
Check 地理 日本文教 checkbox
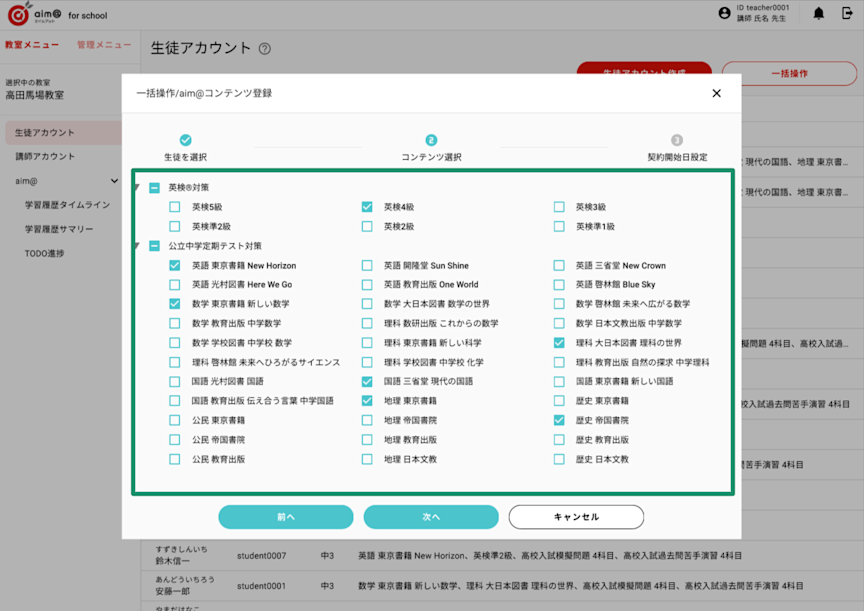[367, 459]
